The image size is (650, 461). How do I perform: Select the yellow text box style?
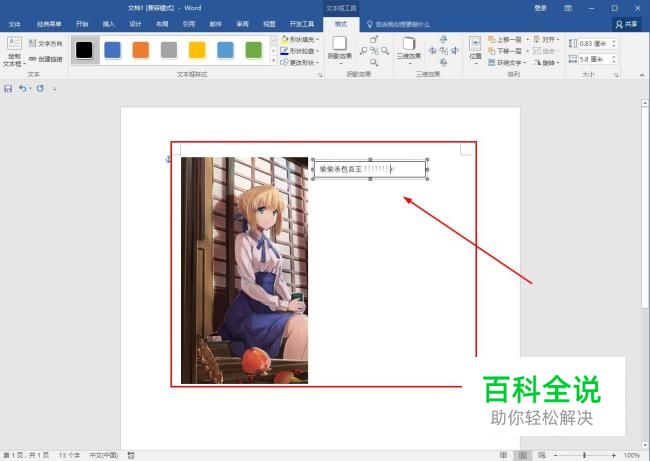click(x=197, y=50)
